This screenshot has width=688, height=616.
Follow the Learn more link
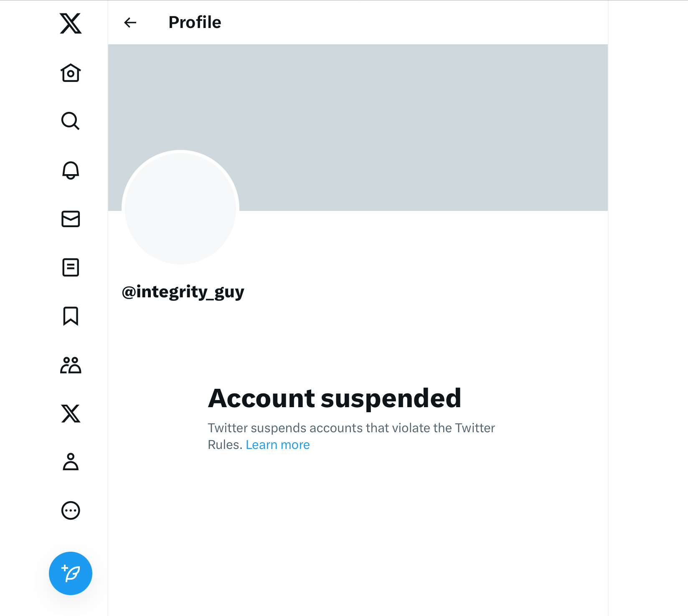278,445
